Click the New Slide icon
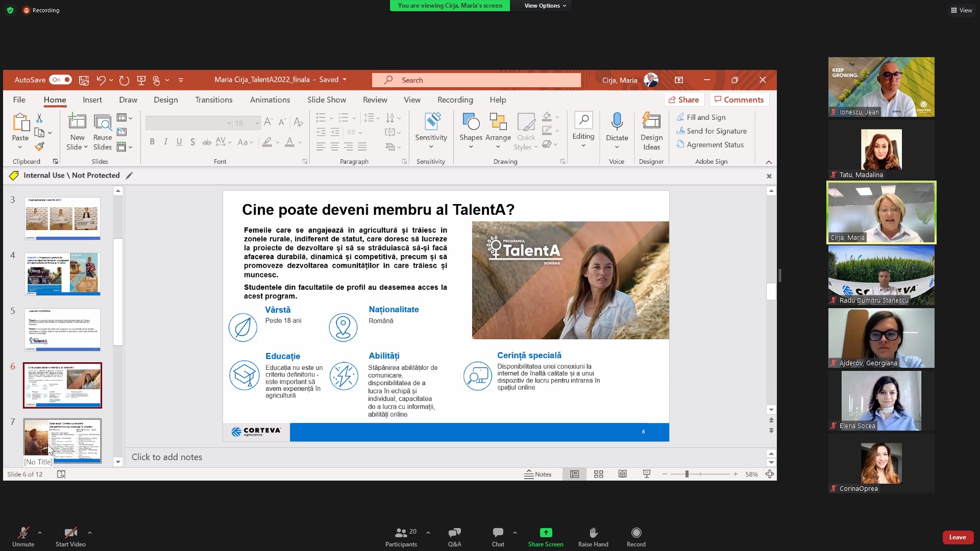The width and height of the screenshot is (980, 551). pos(77,121)
